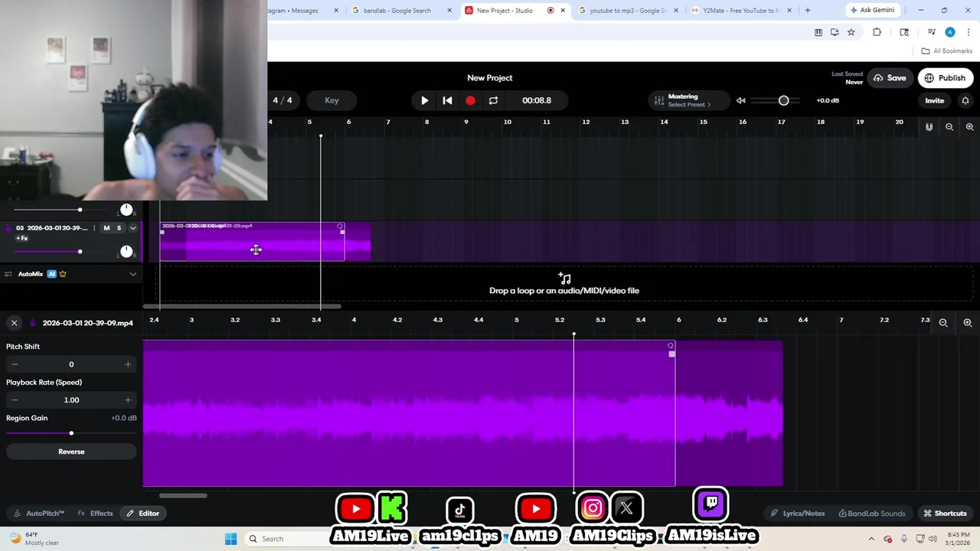Open the notifications bell
The width and height of the screenshot is (980, 551).
click(x=965, y=100)
